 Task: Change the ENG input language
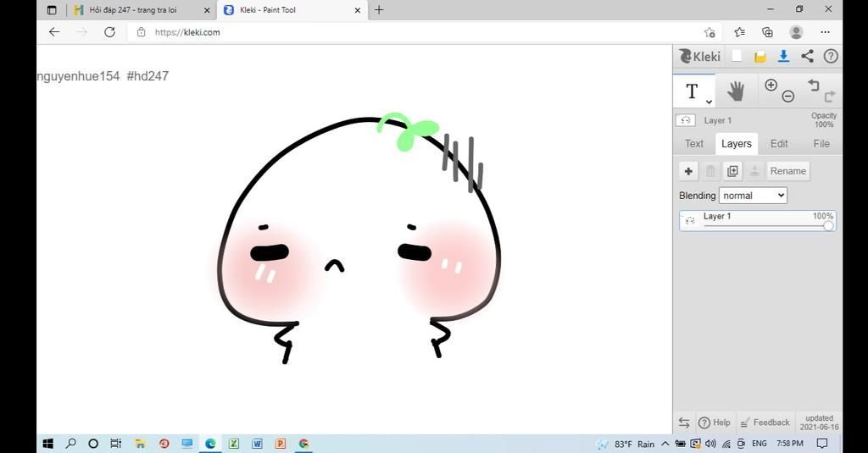759,444
